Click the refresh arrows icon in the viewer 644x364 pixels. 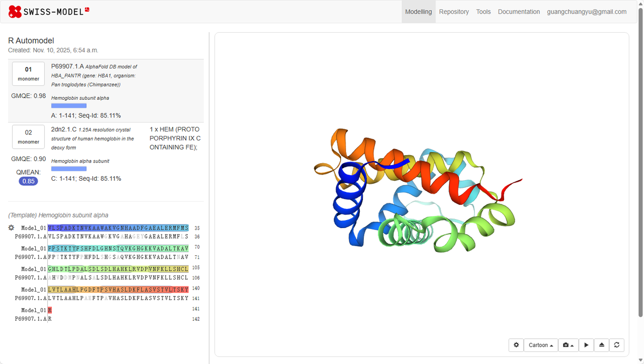click(x=617, y=345)
